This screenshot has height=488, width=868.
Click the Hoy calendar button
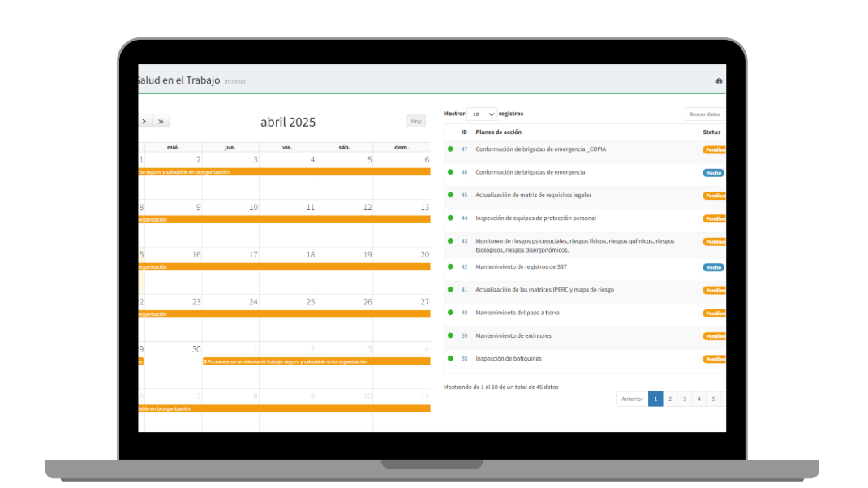(x=416, y=121)
